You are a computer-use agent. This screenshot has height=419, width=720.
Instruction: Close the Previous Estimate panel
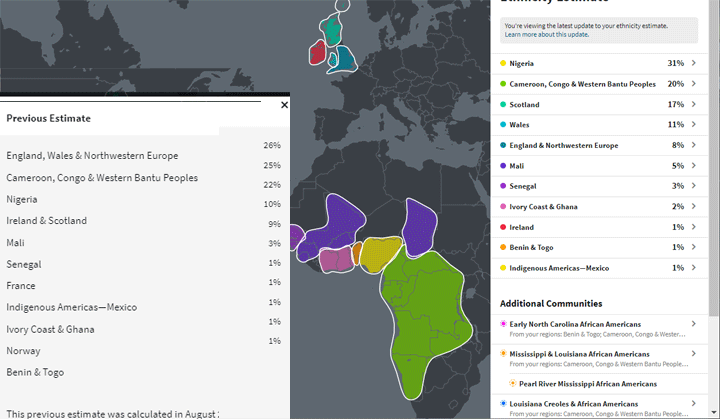click(284, 105)
